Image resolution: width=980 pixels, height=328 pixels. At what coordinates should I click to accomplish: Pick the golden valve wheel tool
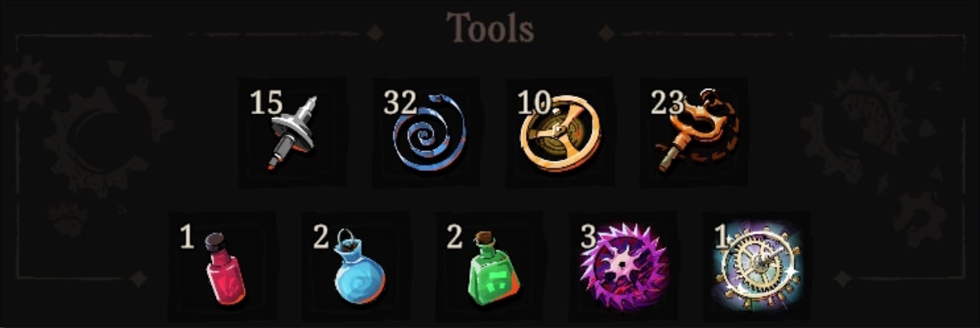pyautogui.click(x=559, y=133)
